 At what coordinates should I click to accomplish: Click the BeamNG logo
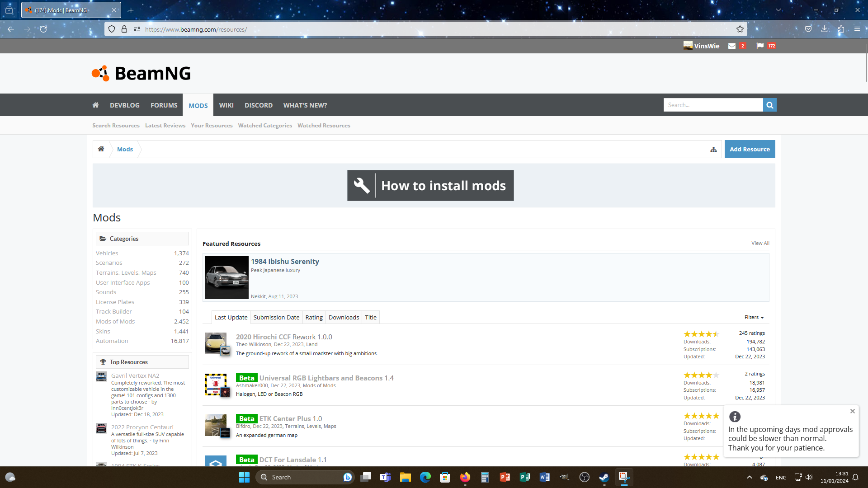pos(141,73)
